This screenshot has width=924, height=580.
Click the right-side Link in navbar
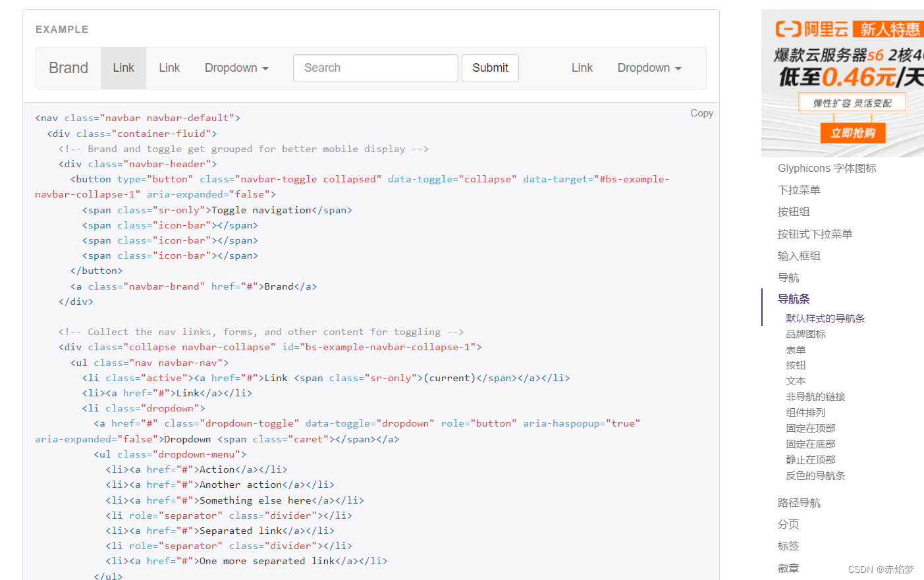pos(582,68)
